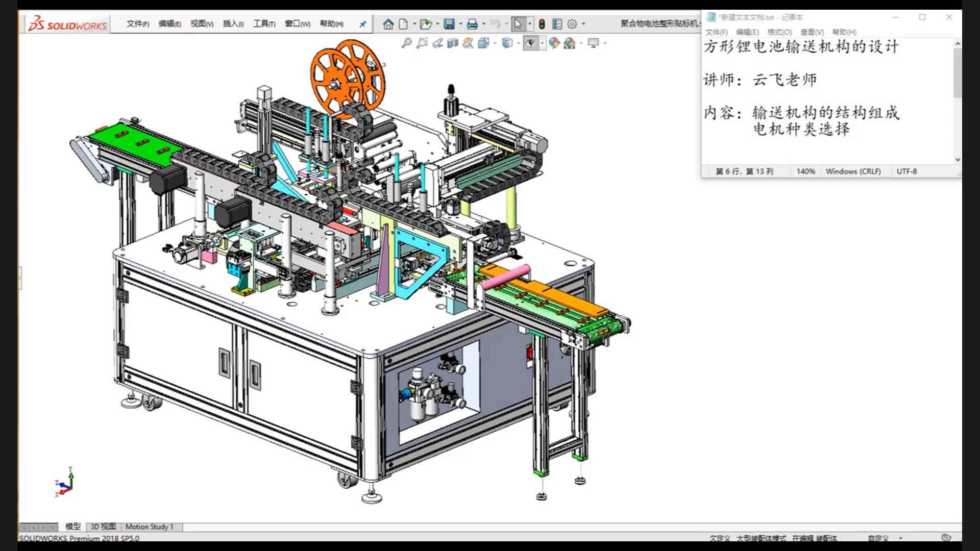Click the Notepad text line 讲师: 云飞老师
Screen dimensions: 980x551
click(761, 80)
